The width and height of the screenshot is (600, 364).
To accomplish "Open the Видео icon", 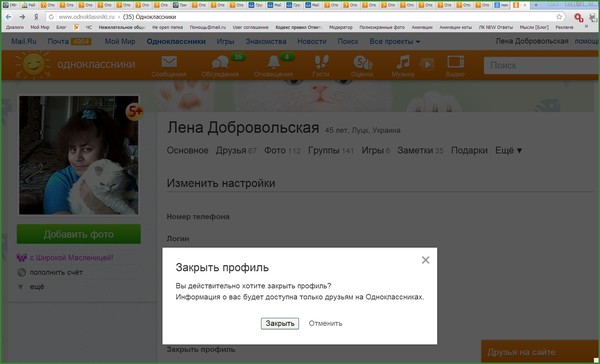I will [x=455, y=62].
